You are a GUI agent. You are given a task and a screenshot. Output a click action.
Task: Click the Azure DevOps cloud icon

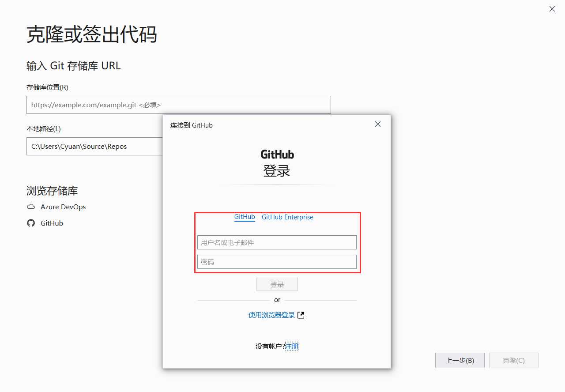(x=31, y=207)
